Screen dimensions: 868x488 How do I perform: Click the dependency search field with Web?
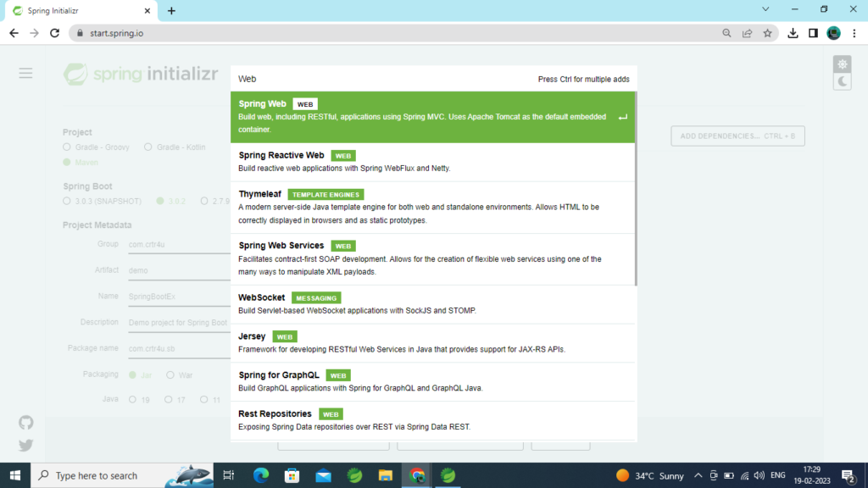[382, 79]
